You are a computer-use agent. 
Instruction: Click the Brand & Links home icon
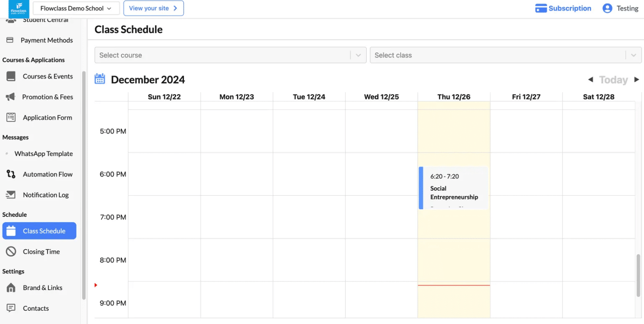click(x=11, y=288)
